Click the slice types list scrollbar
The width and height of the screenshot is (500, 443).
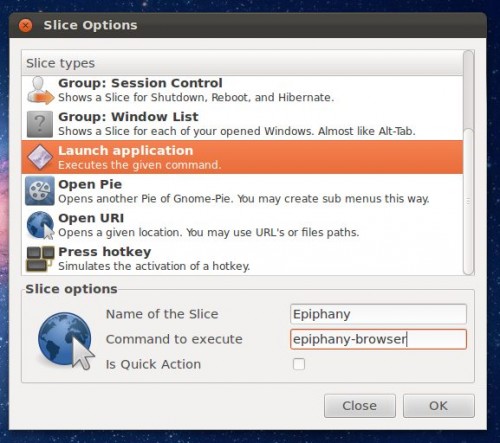pyautogui.click(x=469, y=163)
